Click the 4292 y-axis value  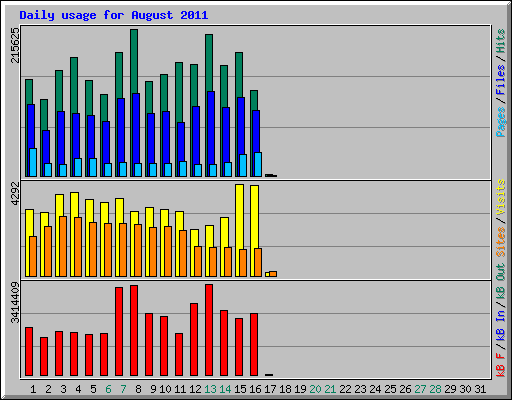(x=15, y=194)
